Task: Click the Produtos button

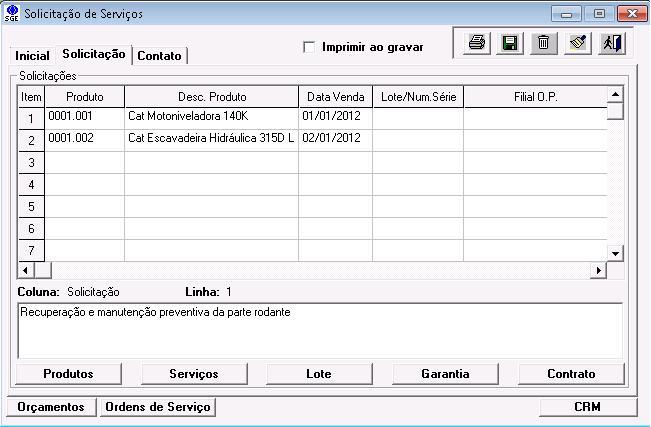Action: point(69,373)
